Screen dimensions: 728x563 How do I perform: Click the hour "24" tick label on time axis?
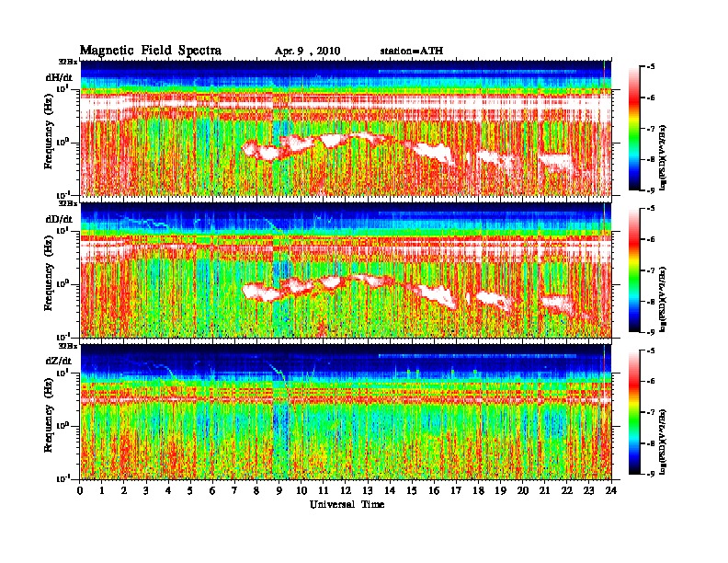pyautogui.click(x=611, y=491)
